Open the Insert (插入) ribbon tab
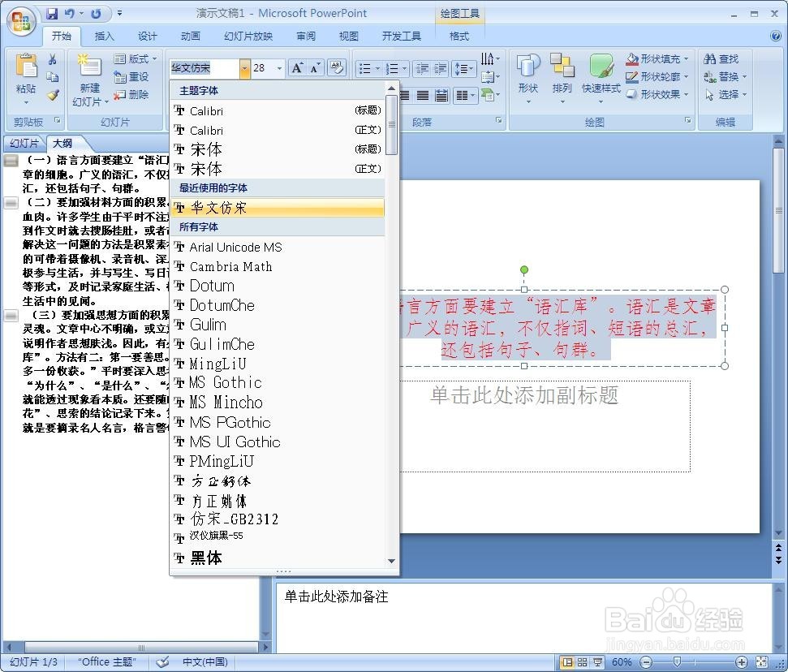Screen dimensions: 788x672 104,37
